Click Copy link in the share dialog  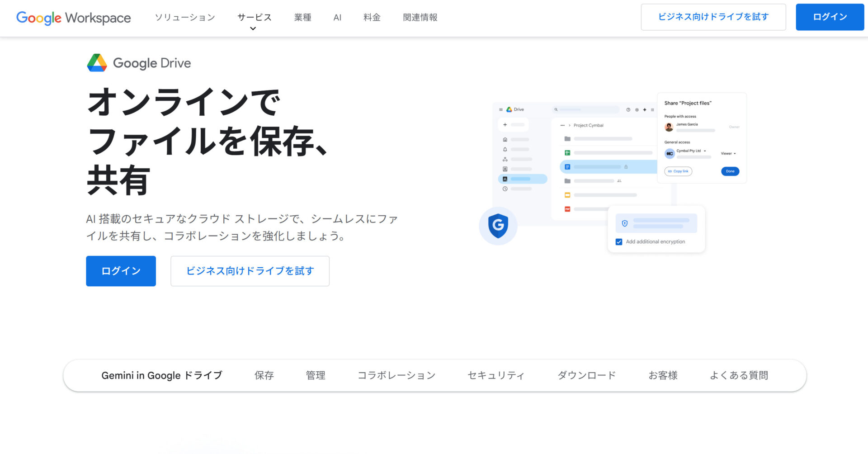click(x=678, y=171)
